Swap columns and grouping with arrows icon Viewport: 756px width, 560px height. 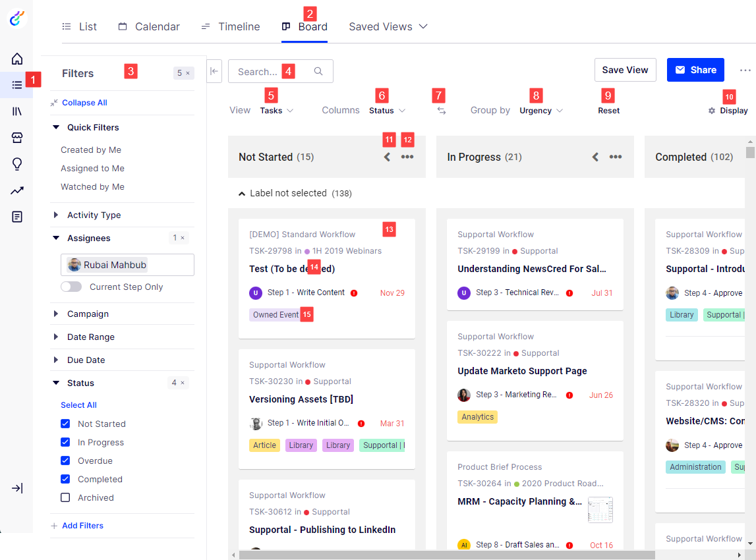click(x=441, y=111)
